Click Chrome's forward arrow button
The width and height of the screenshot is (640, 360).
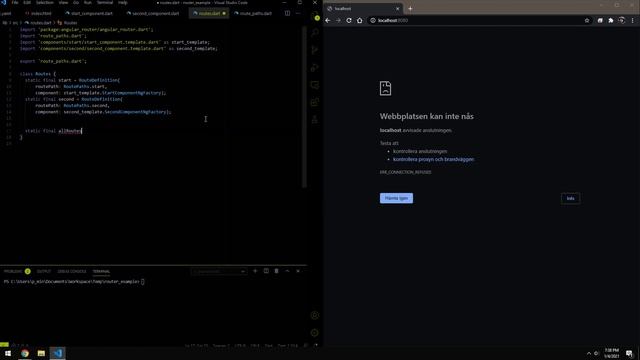(338, 20)
